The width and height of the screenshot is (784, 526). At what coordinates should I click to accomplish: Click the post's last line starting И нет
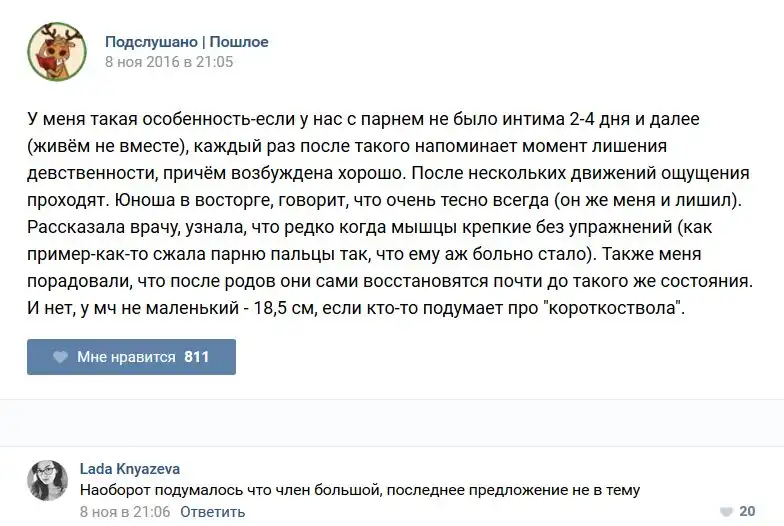pyautogui.click(x=357, y=309)
